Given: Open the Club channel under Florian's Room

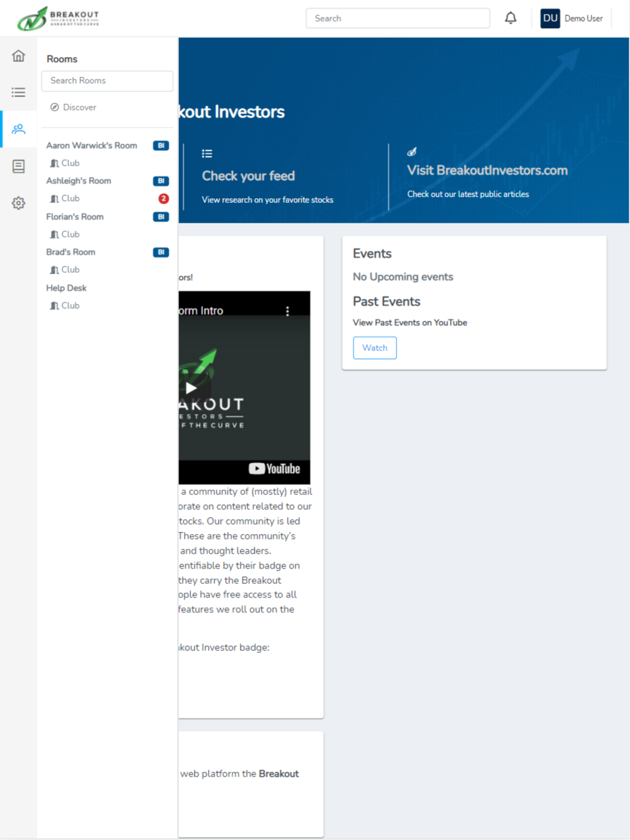Looking at the screenshot, I should pyautogui.click(x=65, y=234).
